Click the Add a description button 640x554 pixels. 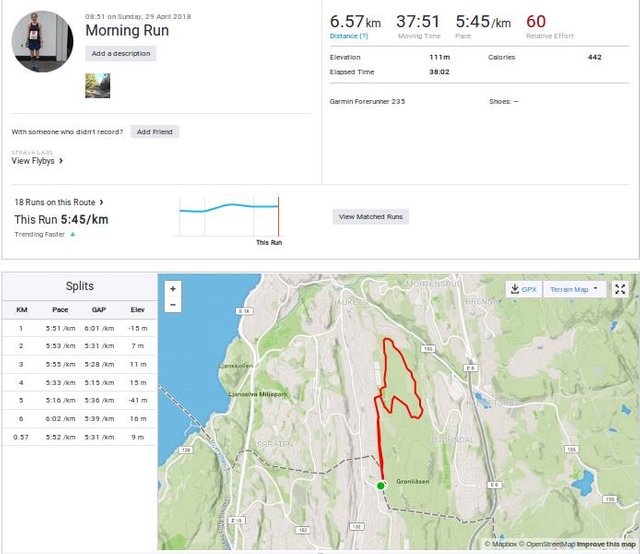pos(120,53)
